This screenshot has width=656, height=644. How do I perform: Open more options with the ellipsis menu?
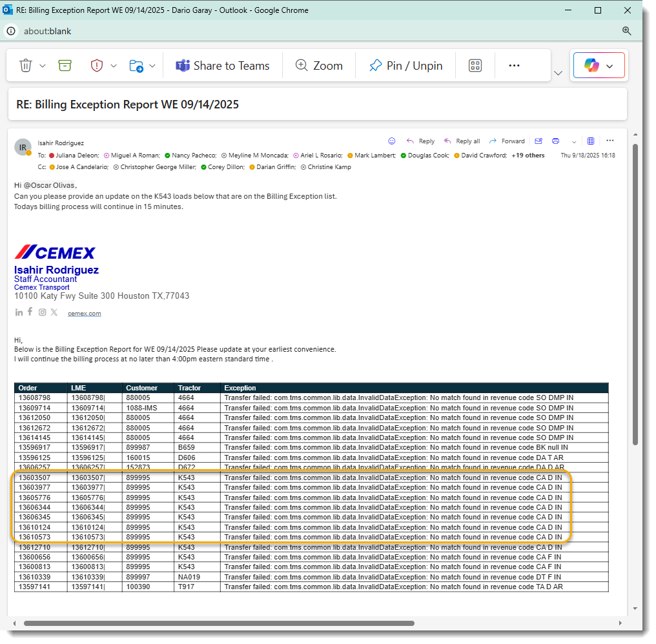tap(514, 65)
